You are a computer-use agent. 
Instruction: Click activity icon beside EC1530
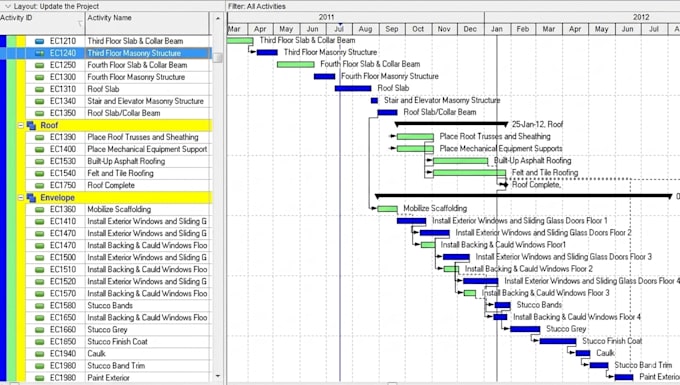click(x=39, y=161)
